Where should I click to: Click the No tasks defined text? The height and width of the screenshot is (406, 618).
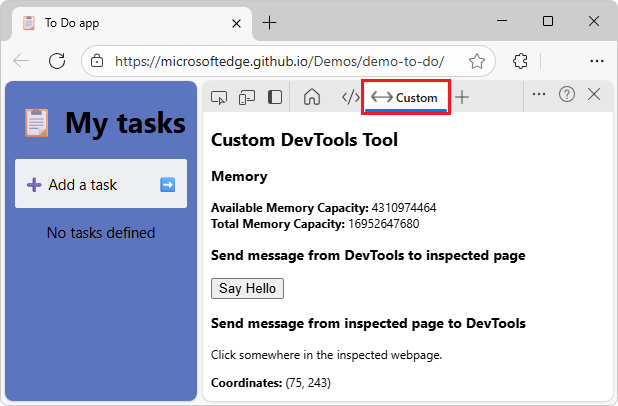point(101,233)
